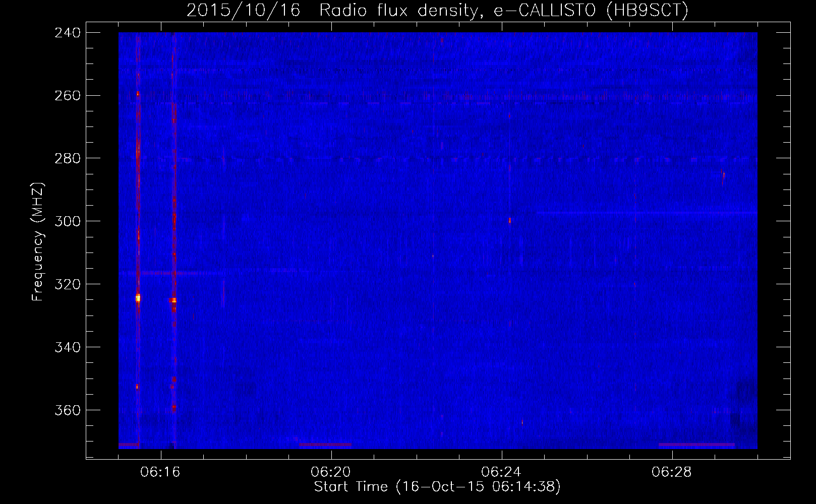
Task: Click the red spot at 300 MHz near 06:24
Action: 510,220
